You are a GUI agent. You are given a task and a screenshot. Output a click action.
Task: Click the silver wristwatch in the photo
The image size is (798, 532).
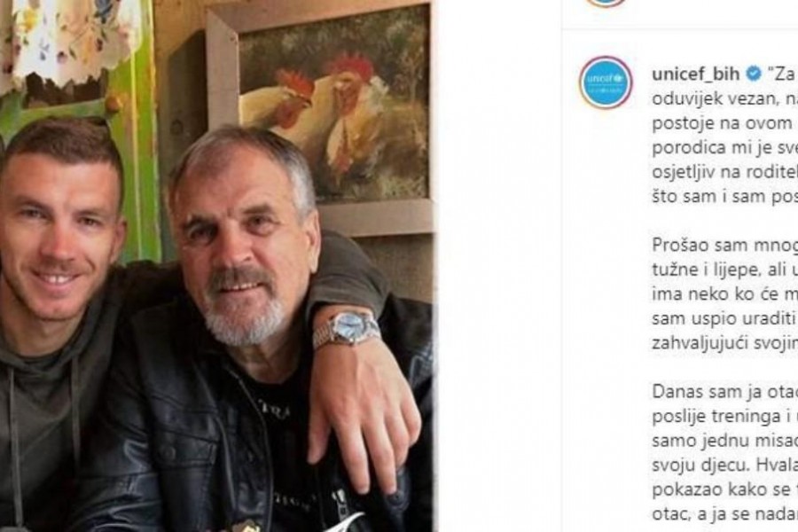(348, 329)
